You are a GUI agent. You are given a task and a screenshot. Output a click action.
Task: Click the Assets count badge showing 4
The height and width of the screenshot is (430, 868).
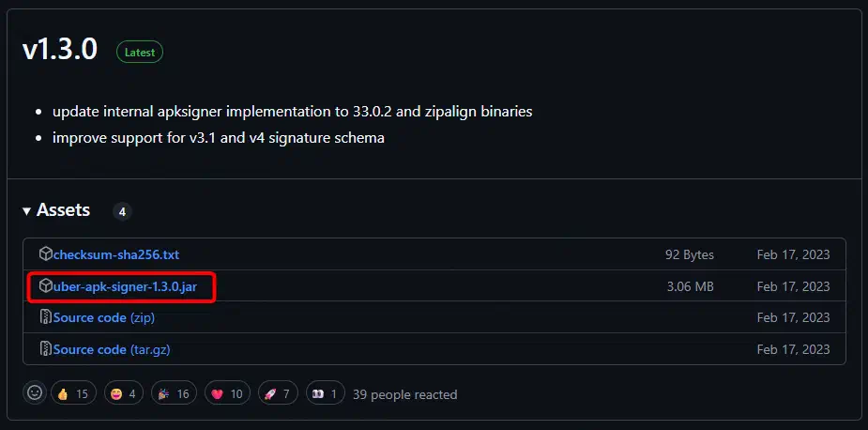tap(122, 211)
